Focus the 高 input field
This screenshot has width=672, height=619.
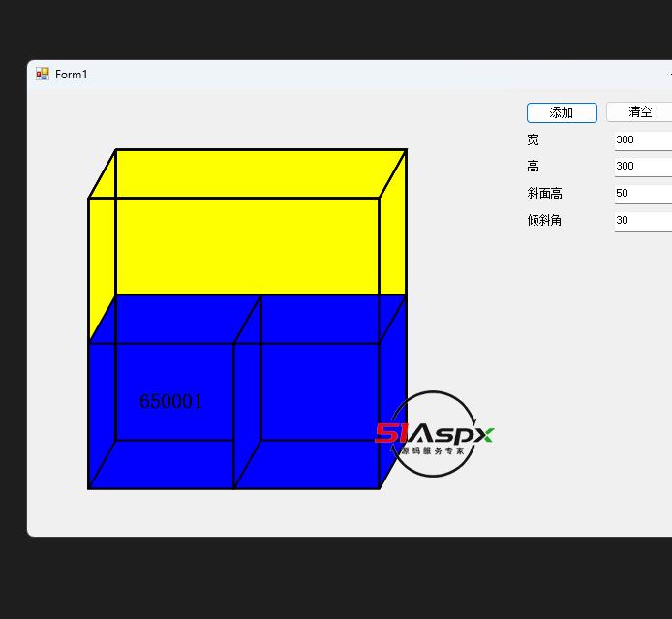(642, 167)
